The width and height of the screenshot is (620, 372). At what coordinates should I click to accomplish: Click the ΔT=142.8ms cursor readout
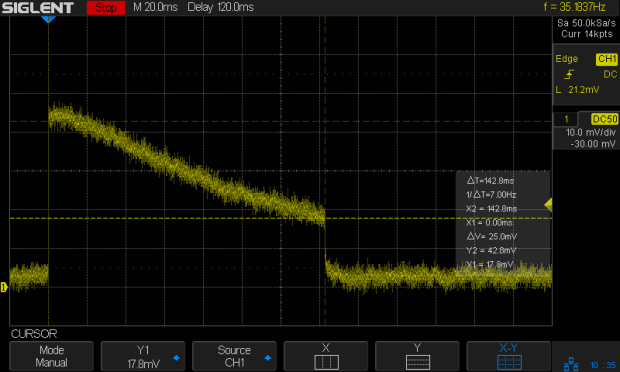click(x=490, y=181)
